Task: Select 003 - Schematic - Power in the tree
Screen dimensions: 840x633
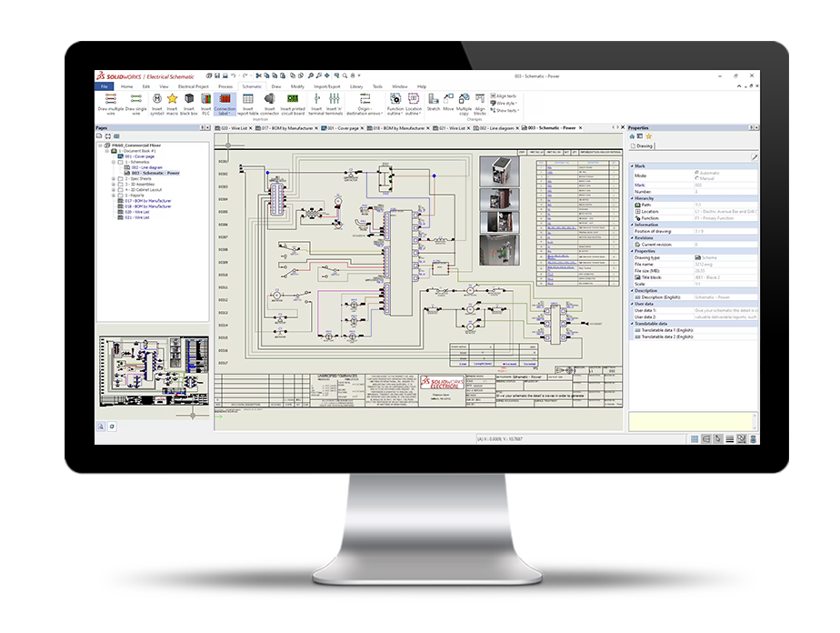Action: pyautogui.click(x=155, y=173)
